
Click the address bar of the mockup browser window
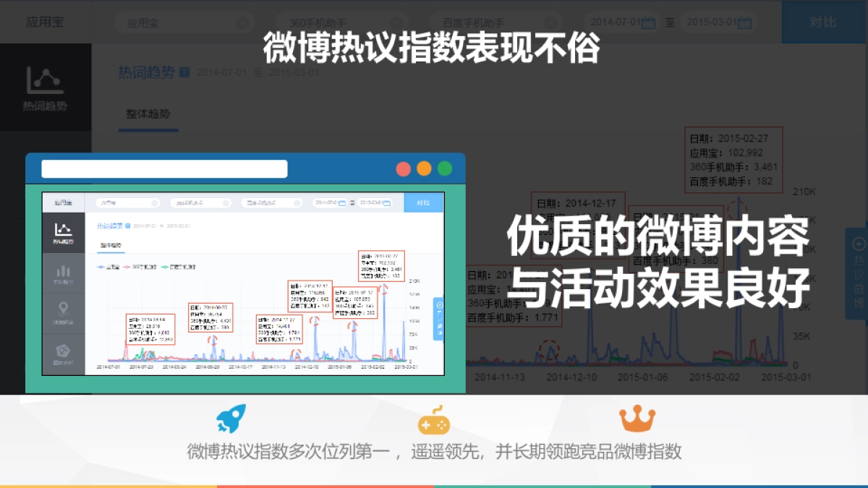(163, 168)
